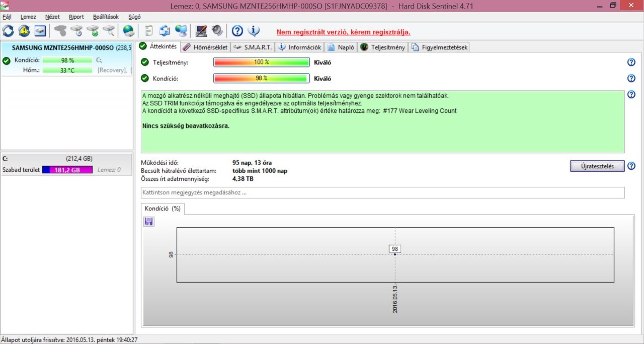The height and width of the screenshot is (344, 644).
Task: Click the speaker sound toolbar icon
Action: [217, 31]
